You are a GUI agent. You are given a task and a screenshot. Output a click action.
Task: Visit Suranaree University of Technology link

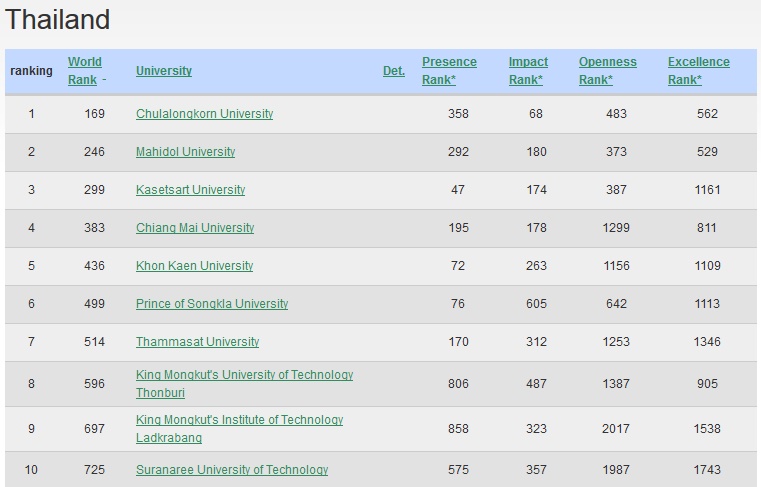[x=232, y=470]
